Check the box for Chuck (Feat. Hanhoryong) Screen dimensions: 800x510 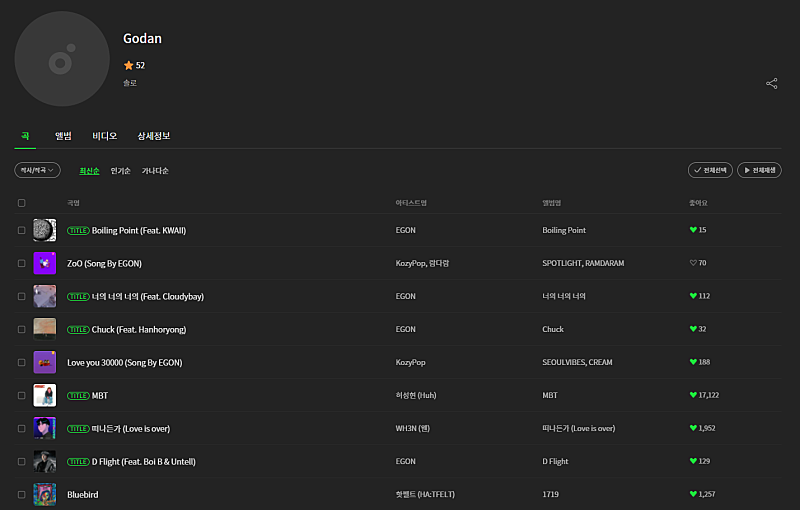pyautogui.click(x=22, y=329)
